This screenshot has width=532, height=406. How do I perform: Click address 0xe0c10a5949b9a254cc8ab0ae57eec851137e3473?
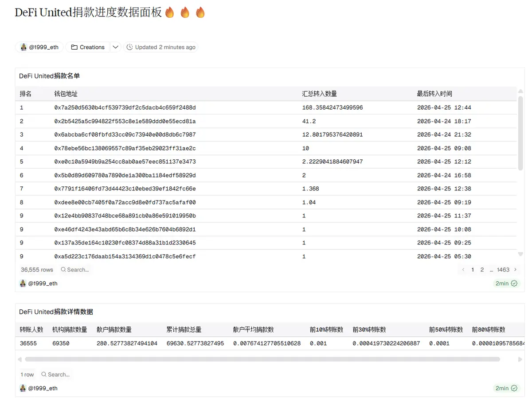click(x=125, y=162)
